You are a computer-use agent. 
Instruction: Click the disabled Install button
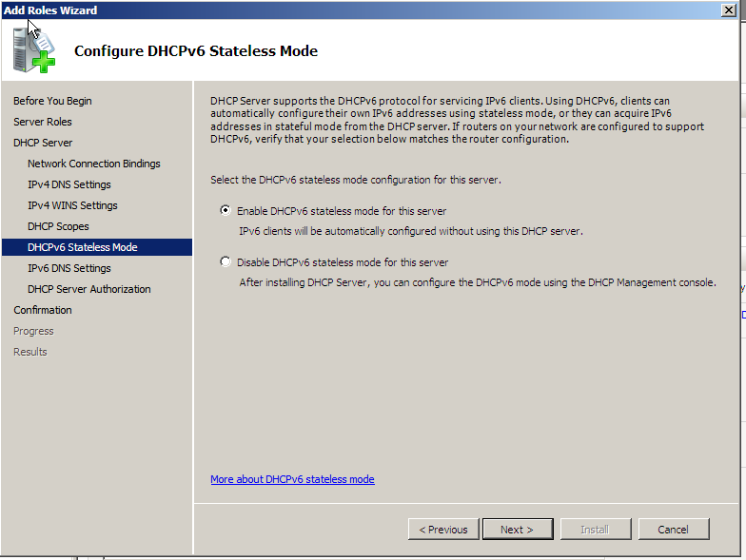[x=596, y=529]
